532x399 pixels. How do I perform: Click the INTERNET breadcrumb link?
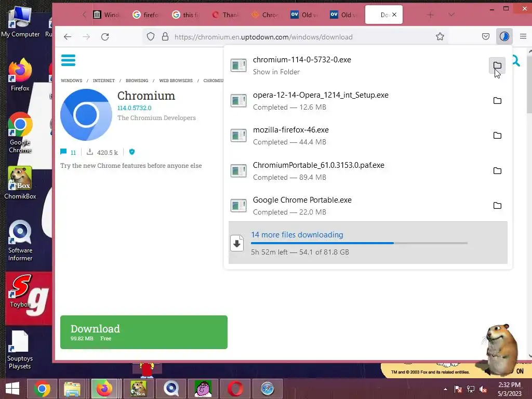click(104, 81)
